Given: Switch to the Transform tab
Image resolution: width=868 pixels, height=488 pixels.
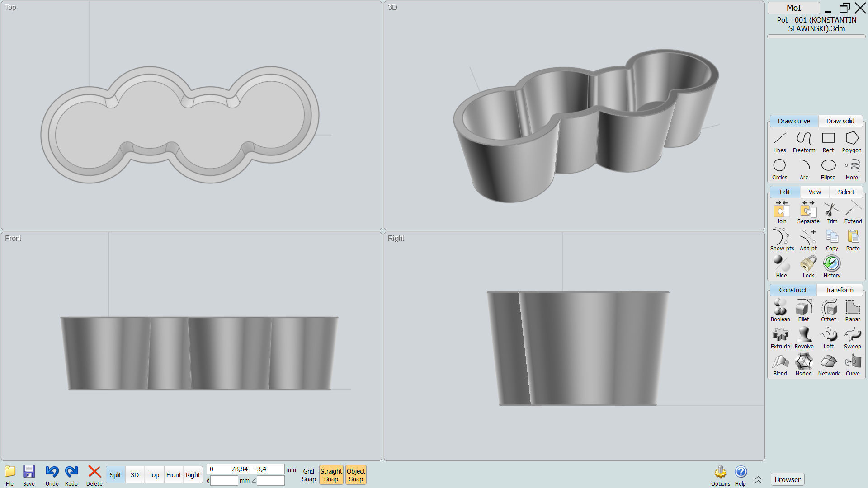Looking at the screenshot, I should pyautogui.click(x=840, y=290).
